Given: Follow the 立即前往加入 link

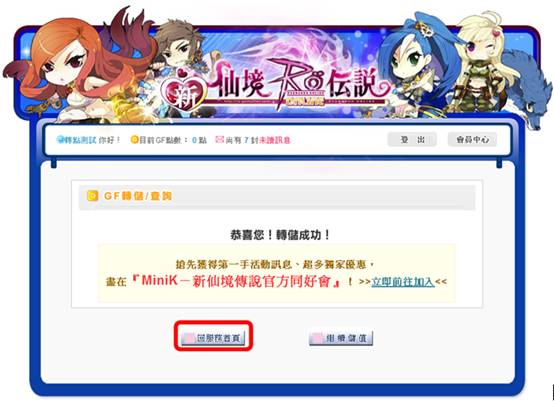Looking at the screenshot, I should point(403,282).
